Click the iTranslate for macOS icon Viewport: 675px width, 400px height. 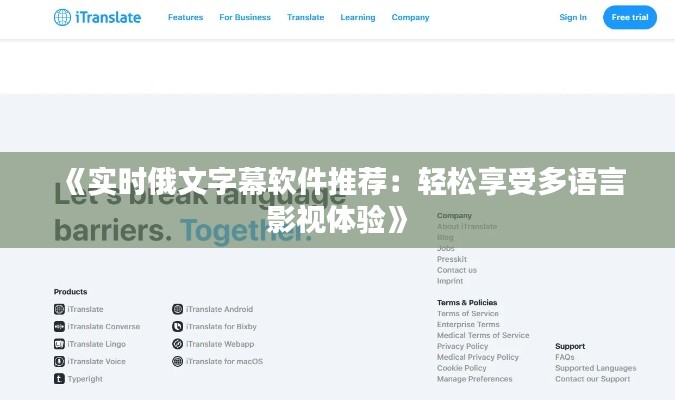(x=177, y=361)
